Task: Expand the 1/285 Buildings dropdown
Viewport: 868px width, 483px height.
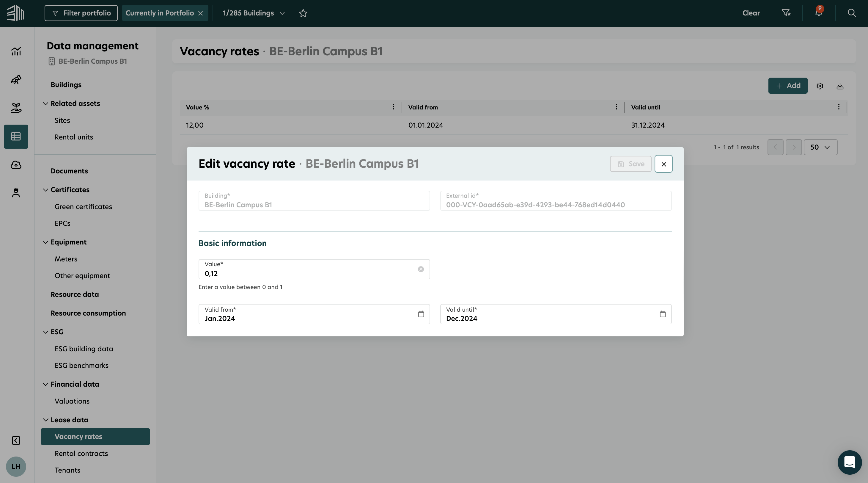Action: [x=253, y=13]
